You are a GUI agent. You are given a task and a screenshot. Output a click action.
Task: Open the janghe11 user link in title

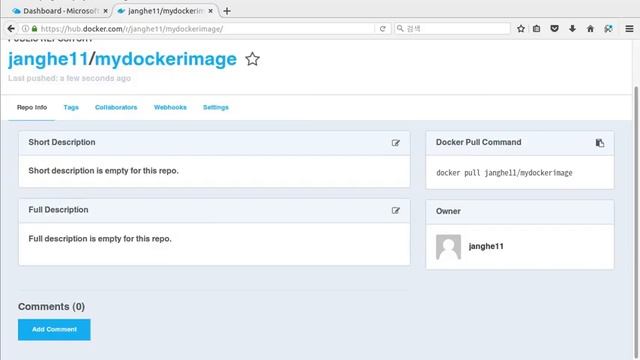point(48,59)
